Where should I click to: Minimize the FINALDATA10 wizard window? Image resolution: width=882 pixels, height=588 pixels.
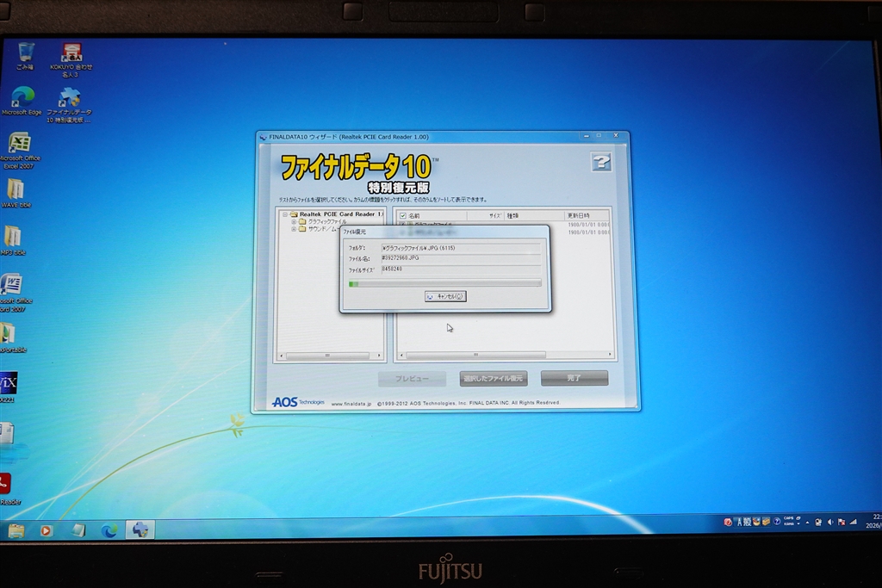coord(586,135)
